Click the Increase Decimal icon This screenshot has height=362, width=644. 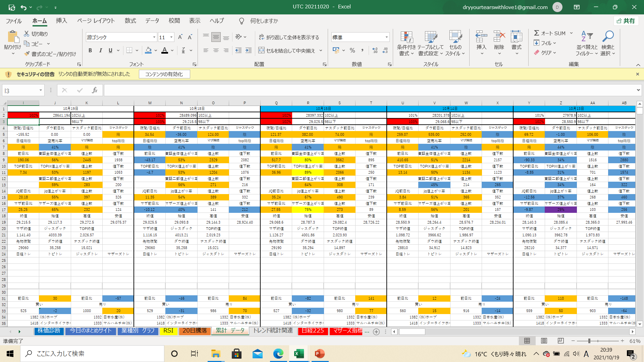(x=375, y=51)
